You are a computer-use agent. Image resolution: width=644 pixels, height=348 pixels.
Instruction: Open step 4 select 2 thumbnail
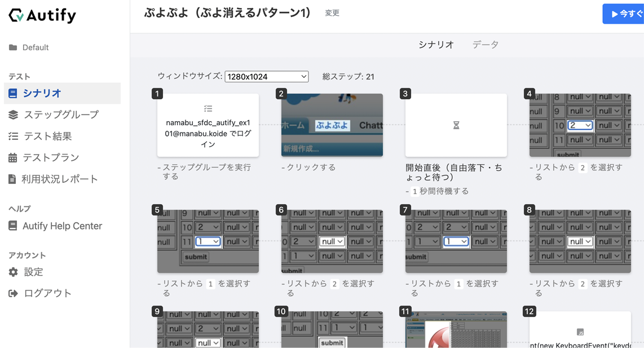(580, 125)
